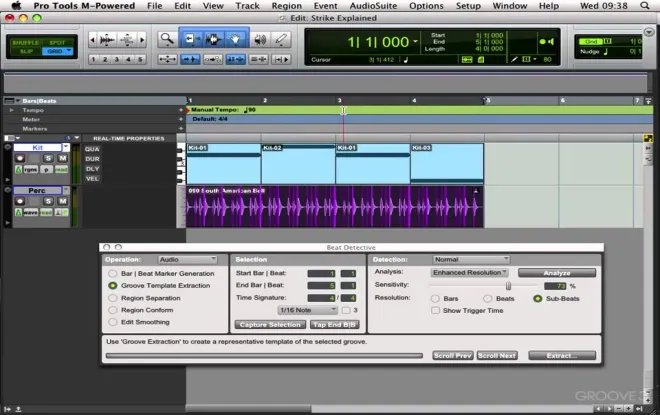Set resolution to Sub-Beats

tap(538, 298)
